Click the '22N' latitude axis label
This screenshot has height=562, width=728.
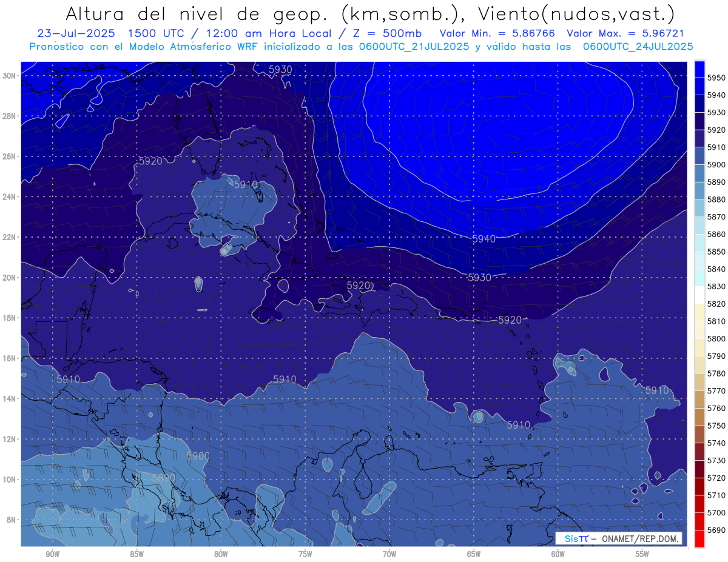click(10, 237)
